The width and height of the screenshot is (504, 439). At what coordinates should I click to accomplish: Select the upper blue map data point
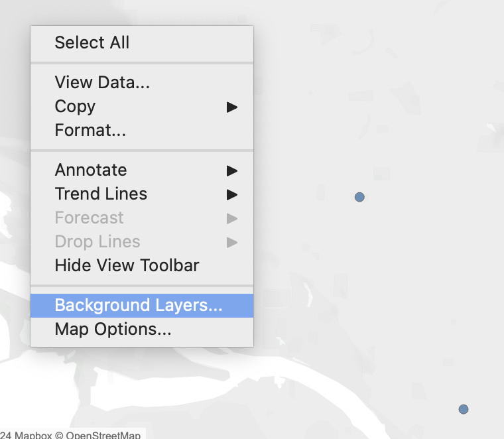(x=359, y=197)
